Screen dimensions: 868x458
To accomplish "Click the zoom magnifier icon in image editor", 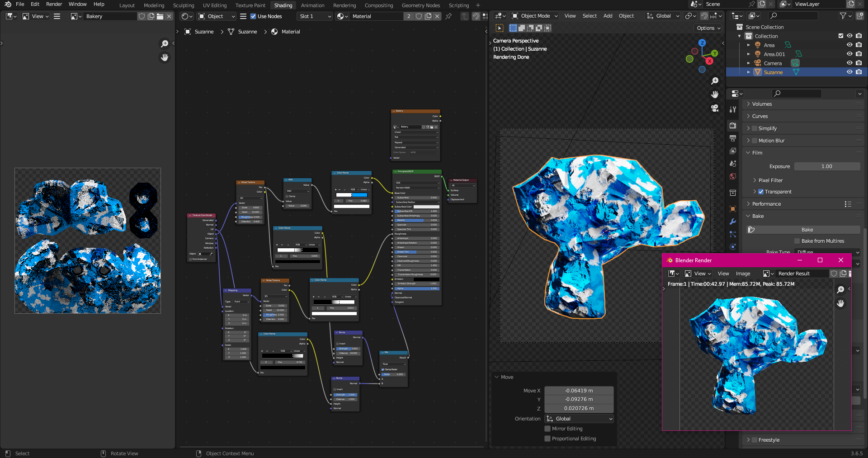I will coord(165,44).
